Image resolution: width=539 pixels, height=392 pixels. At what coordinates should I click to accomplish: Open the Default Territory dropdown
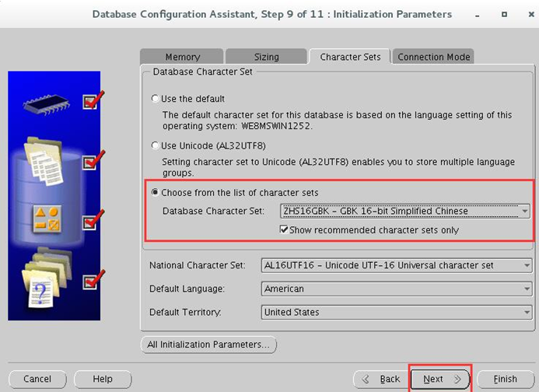pos(397,312)
